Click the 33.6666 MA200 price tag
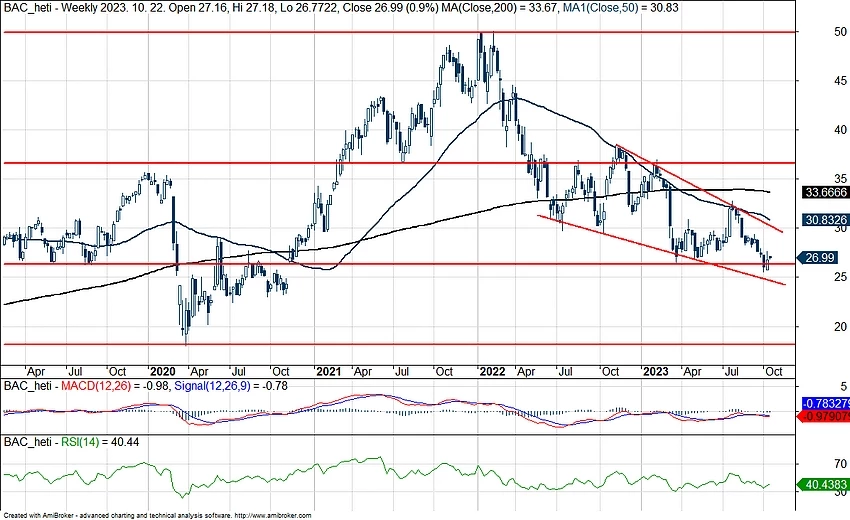850x520 pixels. click(x=825, y=192)
